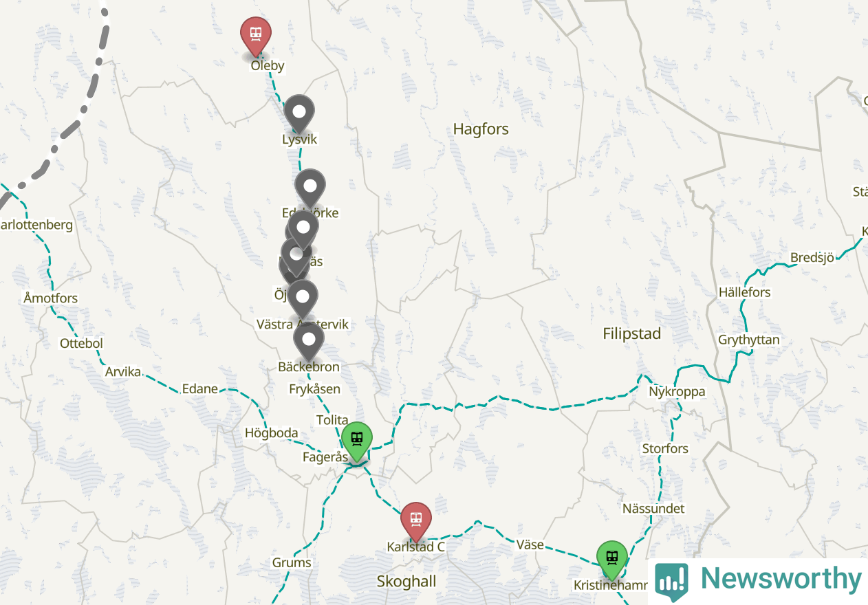Screen dimensions: 868x605
Task: Click the gray pin above Bäckebron
Action: point(309,340)
